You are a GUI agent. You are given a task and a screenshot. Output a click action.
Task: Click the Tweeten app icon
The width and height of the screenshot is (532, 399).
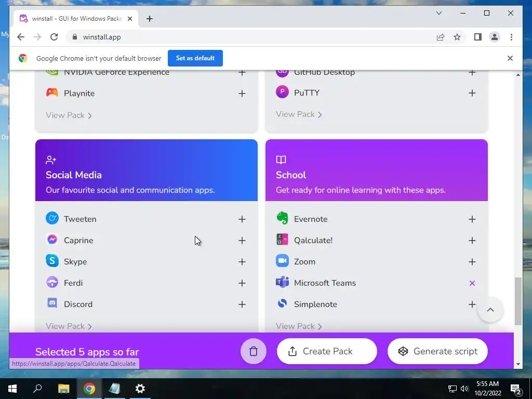52,218
